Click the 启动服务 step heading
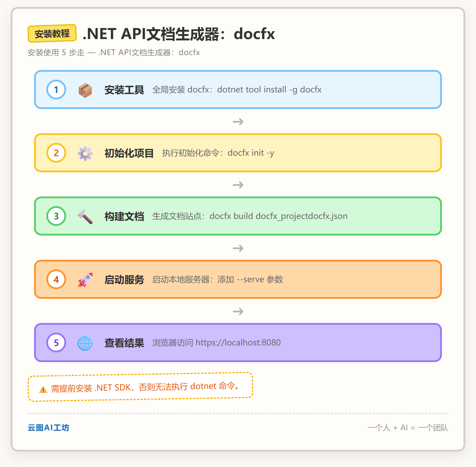The height and width of the screenshot is (467, 476). pos(124,280)
